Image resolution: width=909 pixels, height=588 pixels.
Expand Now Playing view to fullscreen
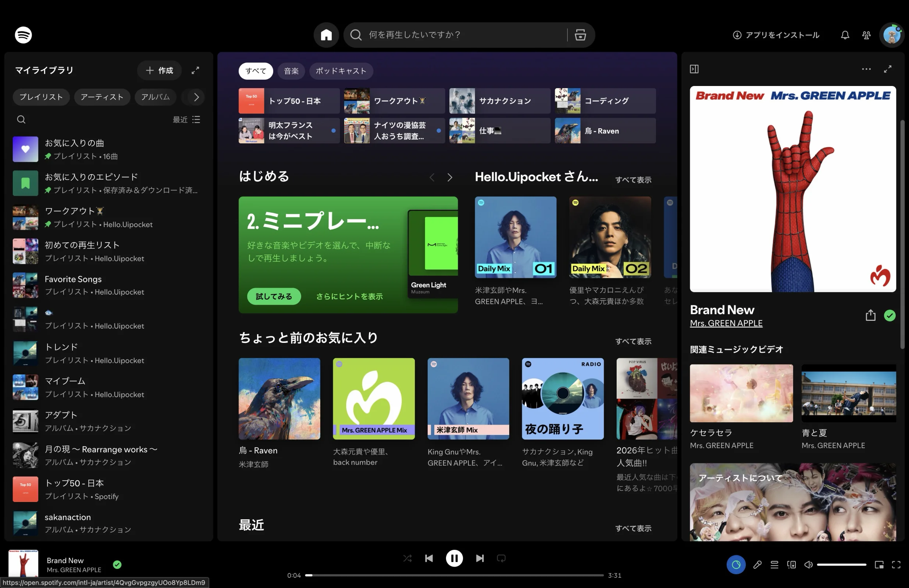click(x=888, y=69)
